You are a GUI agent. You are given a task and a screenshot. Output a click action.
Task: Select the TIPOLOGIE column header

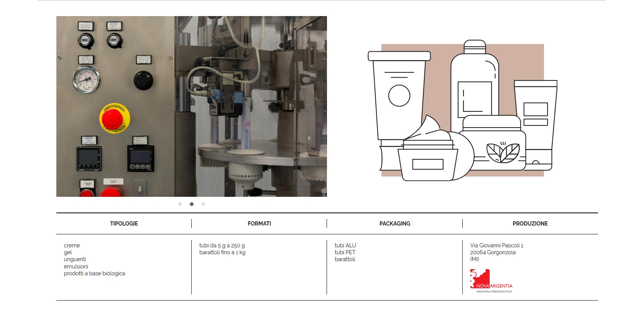[x=124, y=224]
